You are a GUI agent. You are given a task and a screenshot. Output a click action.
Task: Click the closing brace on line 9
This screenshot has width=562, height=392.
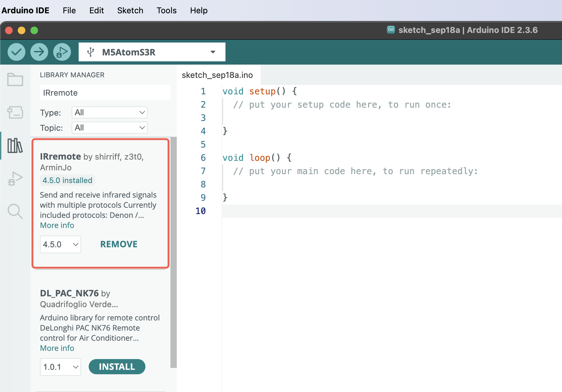(225, 198)
